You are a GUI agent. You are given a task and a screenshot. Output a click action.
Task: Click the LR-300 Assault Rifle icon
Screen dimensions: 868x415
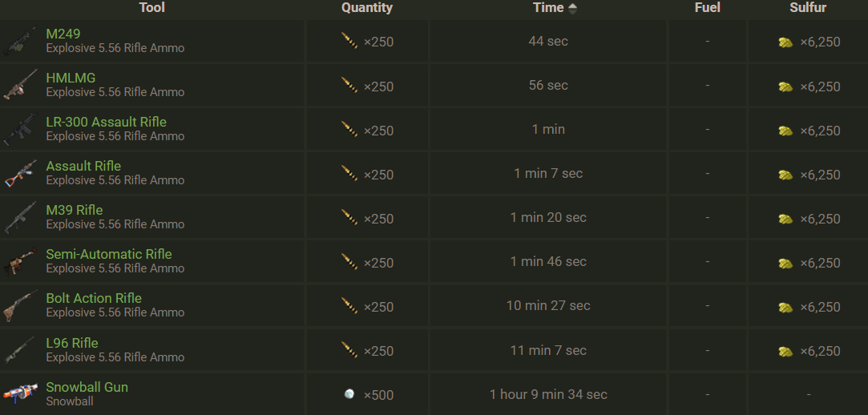19,130
